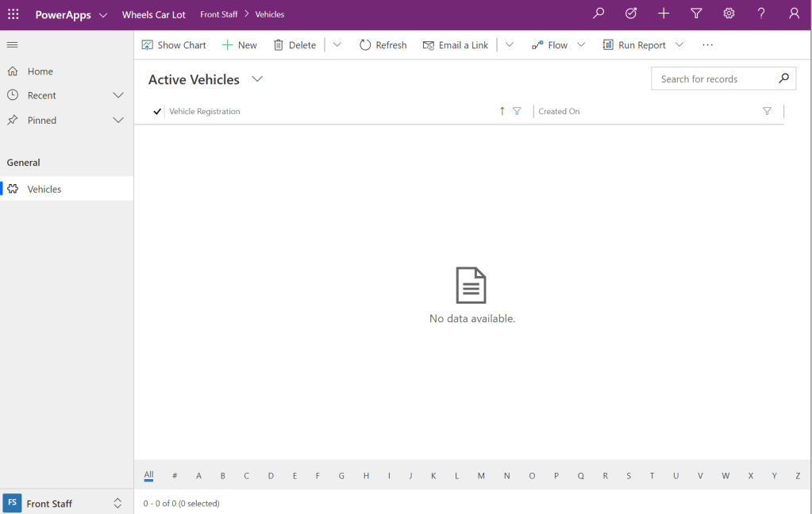This screenshot has width=812, height=514.
Task: Go to Home in the sidebar
Action: pyautogui.click(x=40, y=71)
